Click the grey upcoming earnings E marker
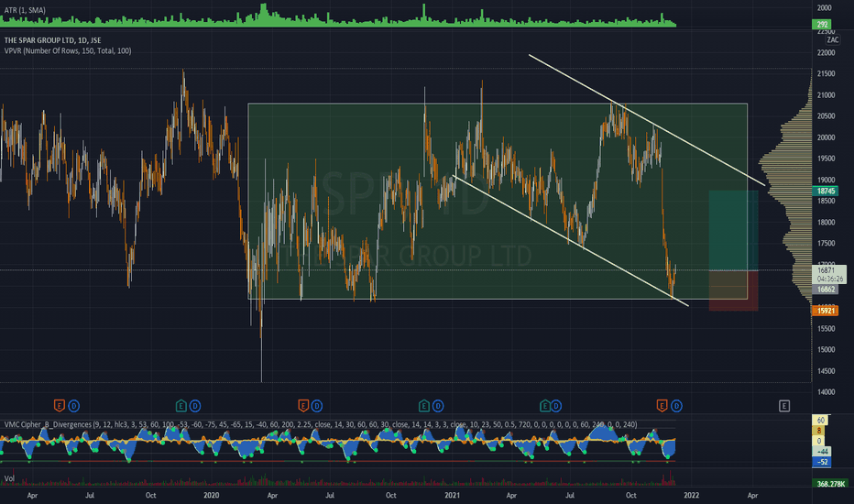The height and width of the screenshot is (504, 854). (784, 405)
